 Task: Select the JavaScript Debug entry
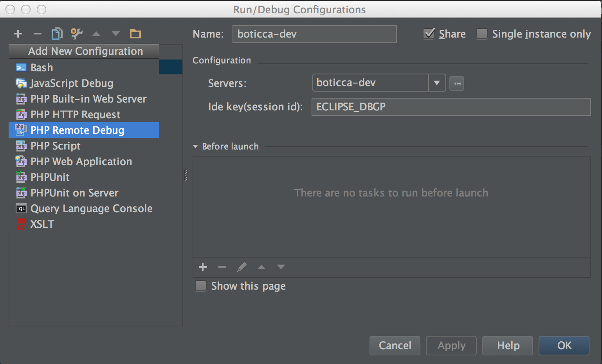coord(72,83)
